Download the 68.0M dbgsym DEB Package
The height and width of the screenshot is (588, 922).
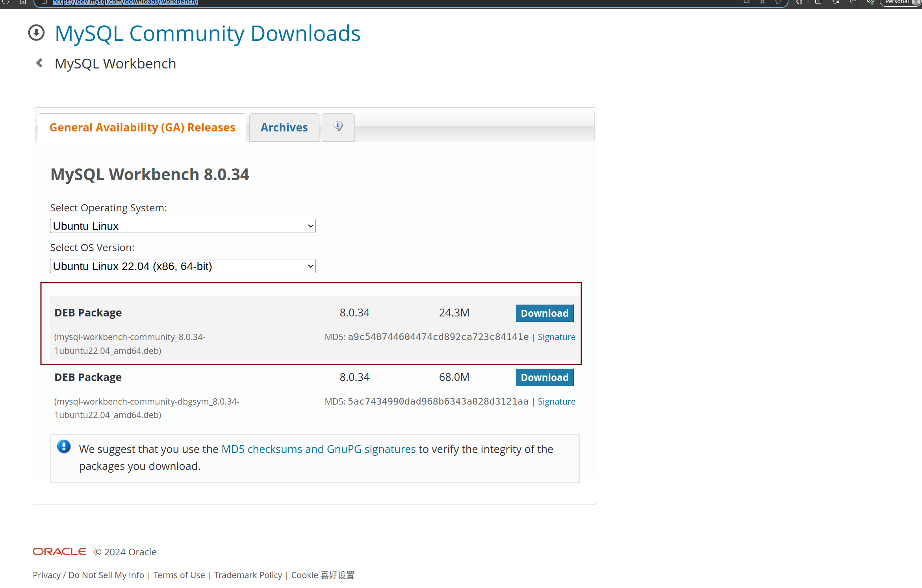(544, 377)
